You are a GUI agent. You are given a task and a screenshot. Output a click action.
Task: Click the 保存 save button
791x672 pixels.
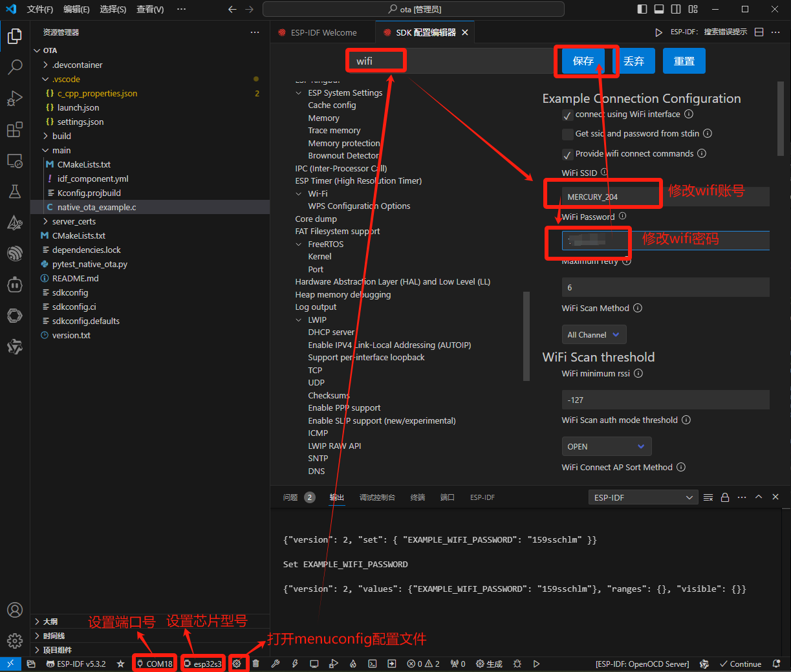point(583,61)
